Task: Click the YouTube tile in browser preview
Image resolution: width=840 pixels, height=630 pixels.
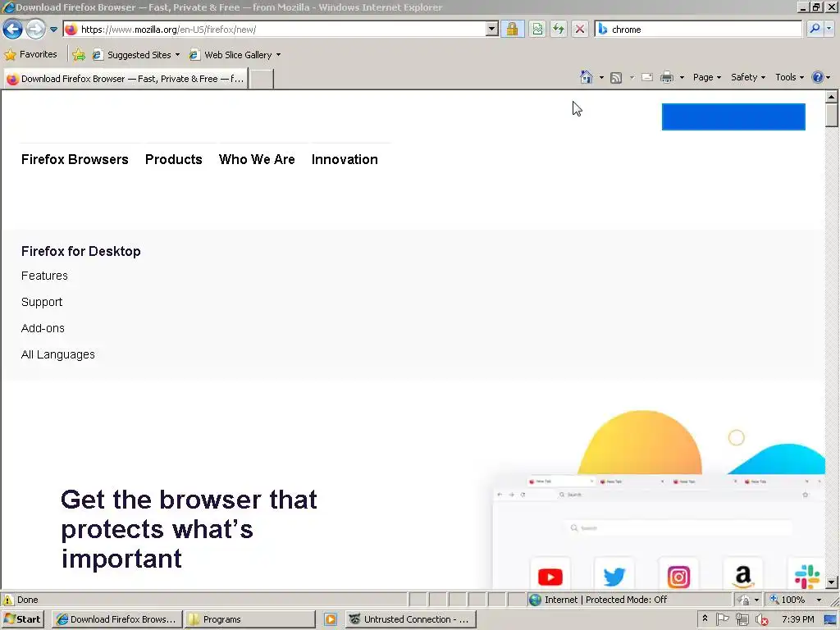Action: (550, 575)
